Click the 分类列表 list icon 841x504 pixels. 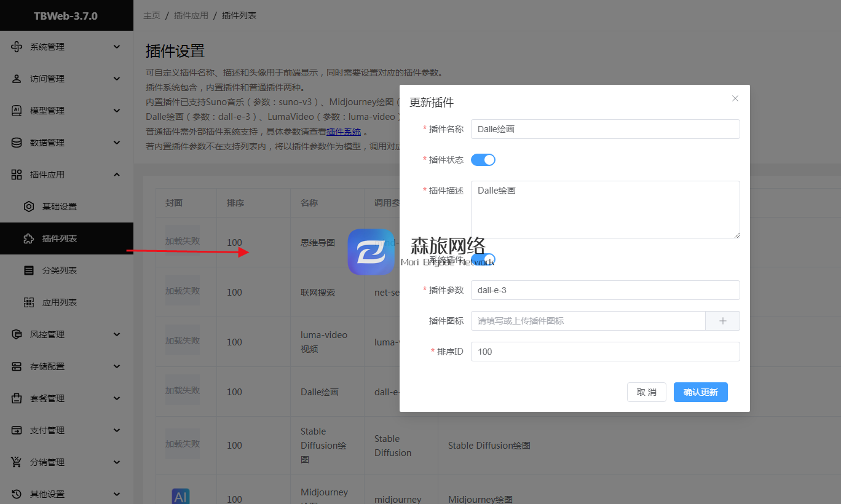tap(29, 270)
